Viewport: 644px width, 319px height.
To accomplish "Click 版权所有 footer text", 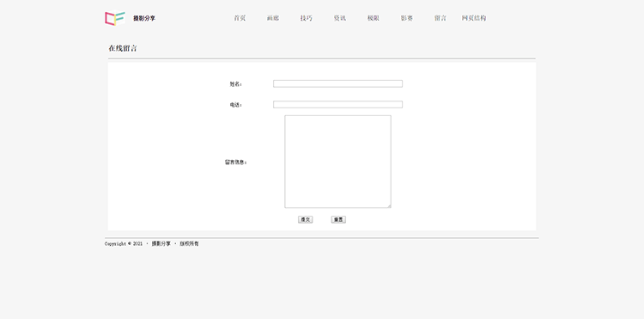I will (x=190, y=244).
